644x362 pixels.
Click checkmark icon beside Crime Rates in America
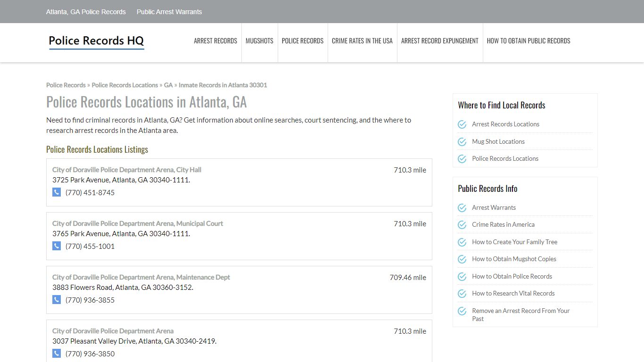tap(462, 225)
